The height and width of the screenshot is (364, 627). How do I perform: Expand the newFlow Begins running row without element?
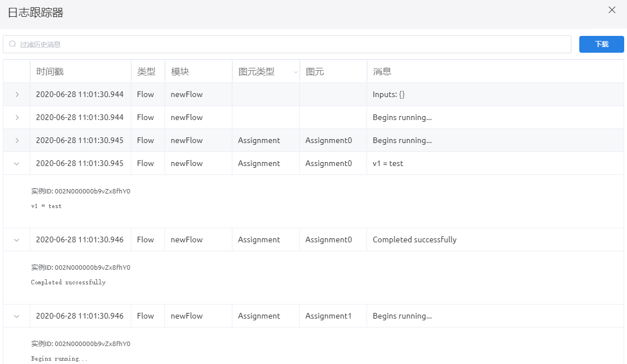click(x=17, y=117)
